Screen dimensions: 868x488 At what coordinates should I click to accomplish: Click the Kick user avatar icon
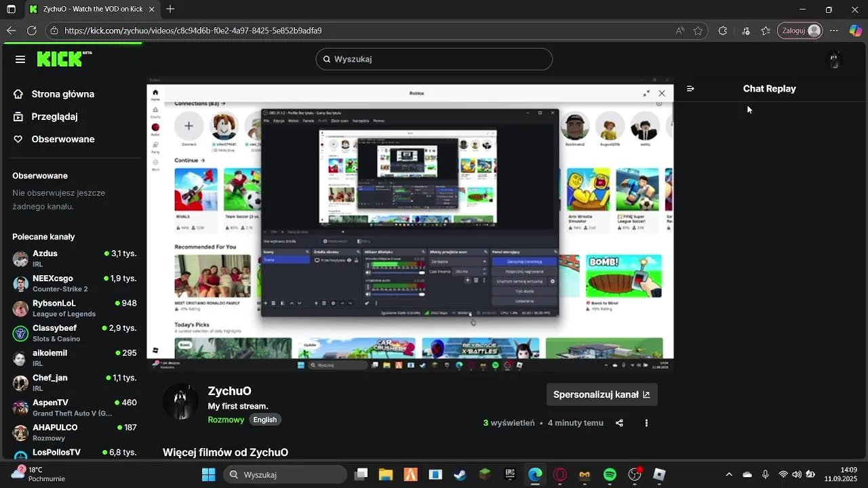[x=835, y=60]
